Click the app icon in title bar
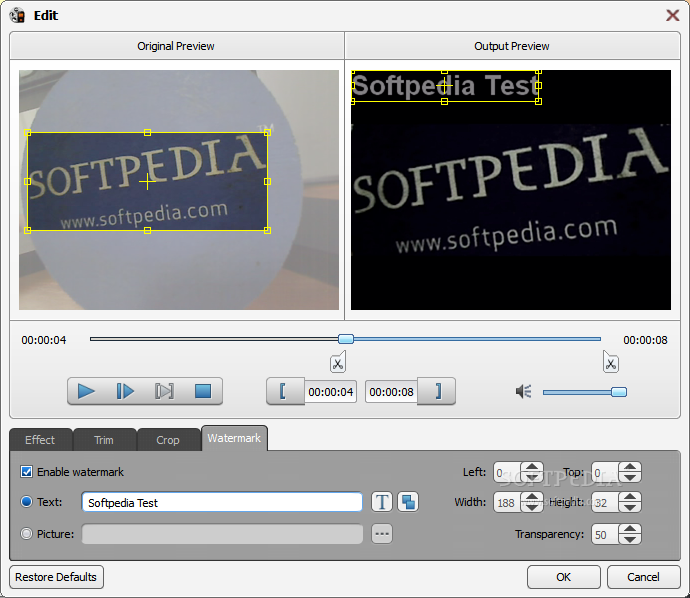The height and width of the screenshot is (598, 690). (18, 15)
